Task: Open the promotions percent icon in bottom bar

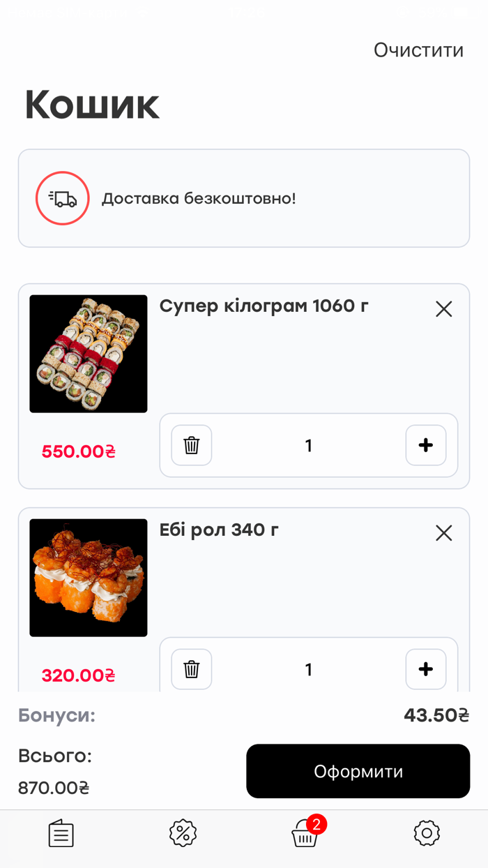Action: (x=183, y=833)
